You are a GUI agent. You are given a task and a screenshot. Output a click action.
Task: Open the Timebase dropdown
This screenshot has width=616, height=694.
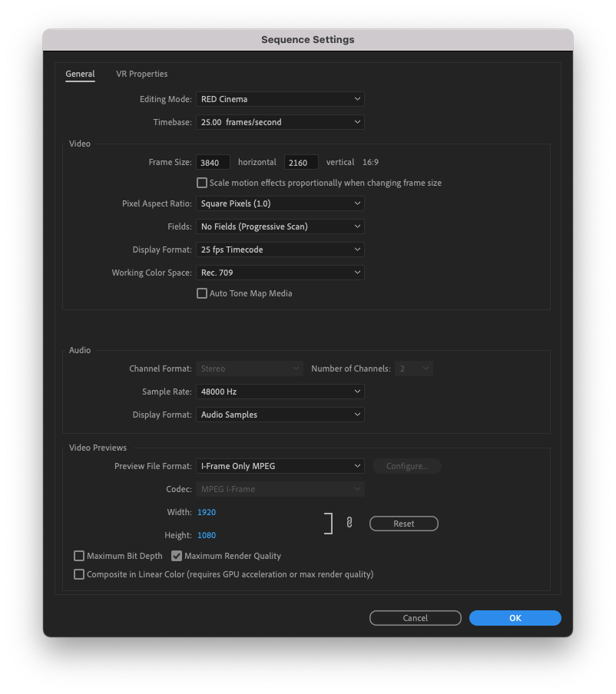[280, 121]
